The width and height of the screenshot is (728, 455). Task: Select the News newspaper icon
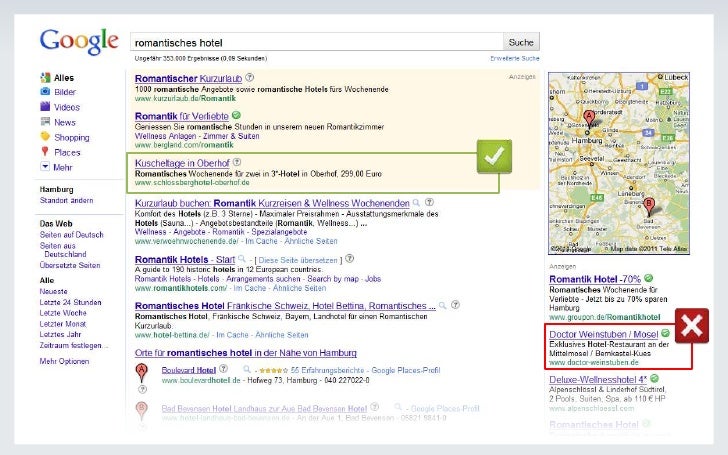(45, 122)
